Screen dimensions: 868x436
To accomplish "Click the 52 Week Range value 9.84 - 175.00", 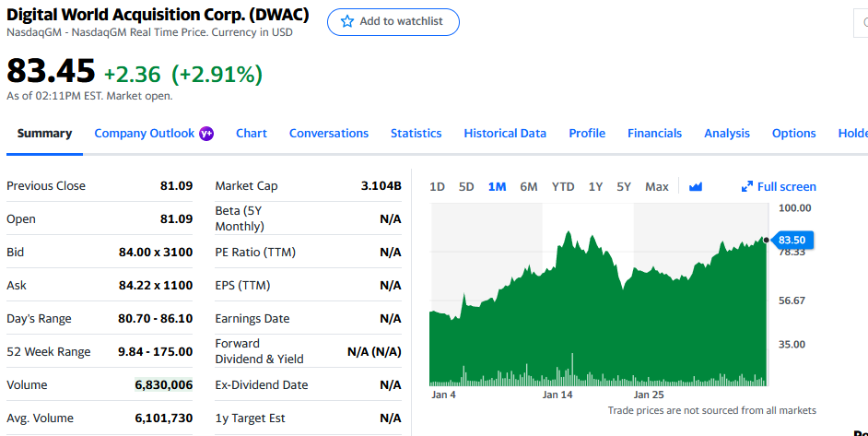I will (156, 352).
